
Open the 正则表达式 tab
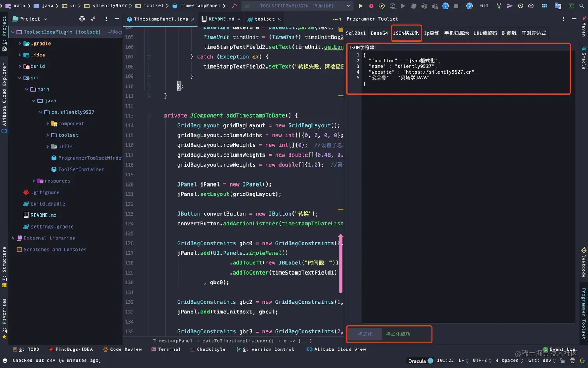coord(534,33)
